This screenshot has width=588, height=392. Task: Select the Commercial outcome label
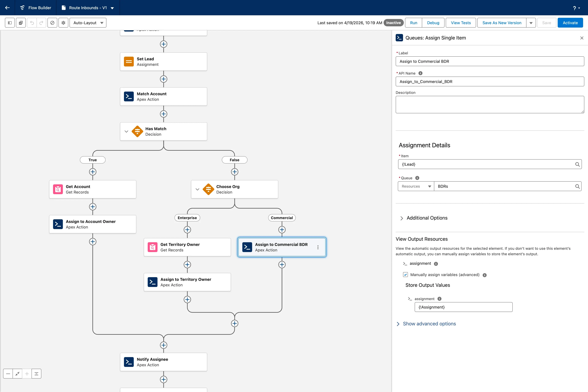pyautogui.click(x=282, y=218)
